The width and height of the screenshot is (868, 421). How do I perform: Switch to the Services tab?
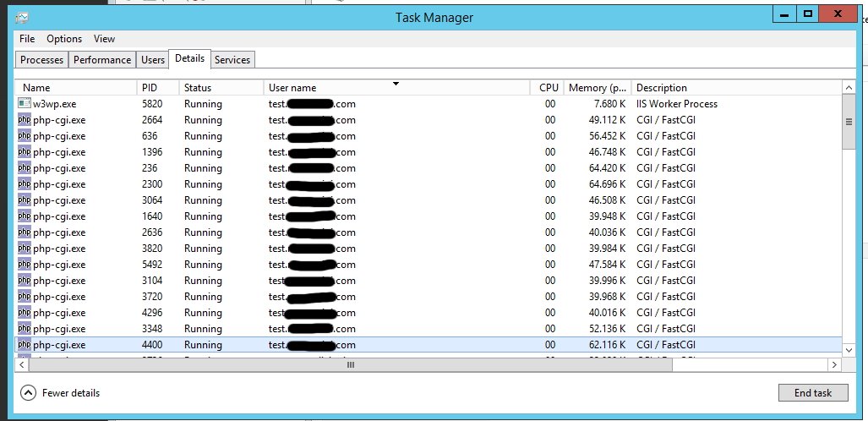pos(232,60)
